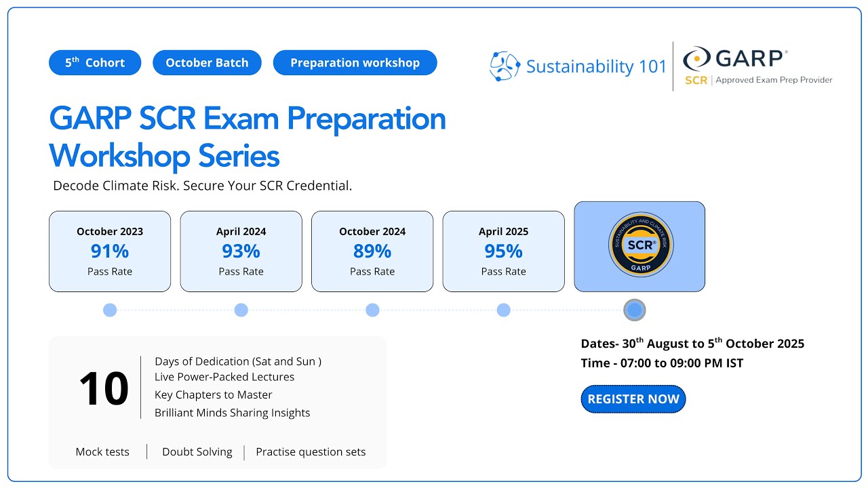This screenshot has width=868, height=488.
Task: Click the SCR GARP circular badge
Action: [640, 245]
